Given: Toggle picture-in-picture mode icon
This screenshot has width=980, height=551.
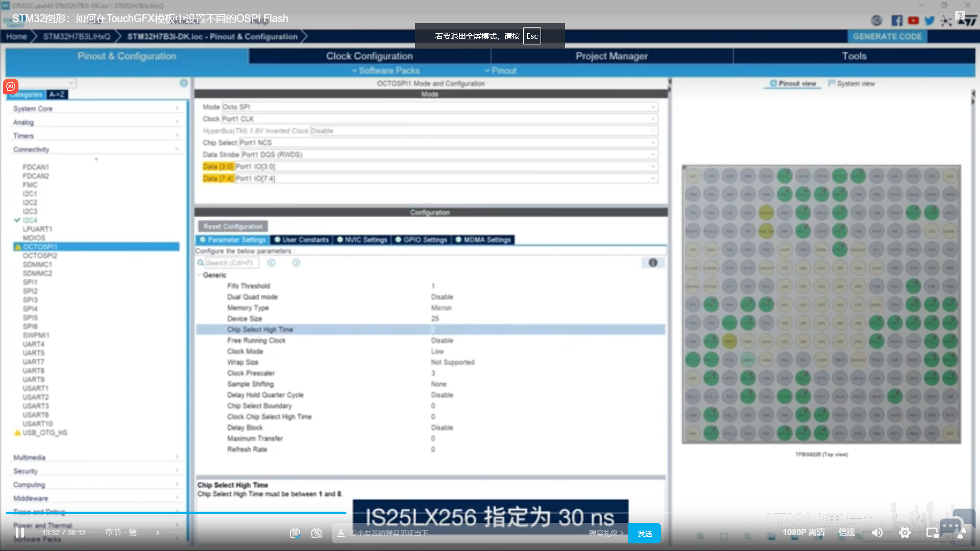Looking at the screenshot, I should click(932, 533).
